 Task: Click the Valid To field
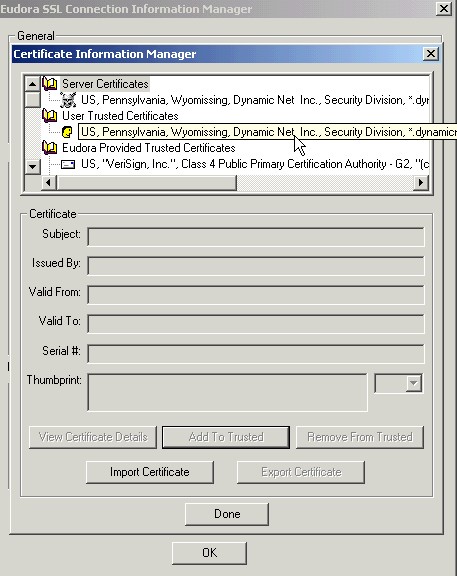coord(256,324)
